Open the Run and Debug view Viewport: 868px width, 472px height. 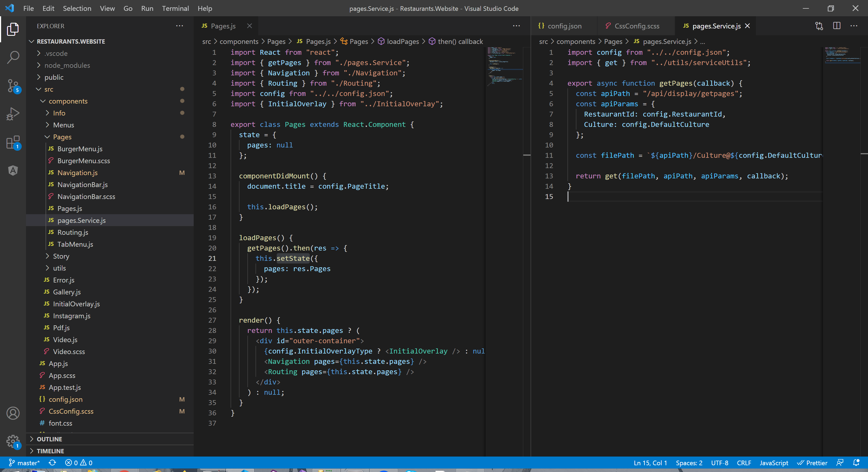[x=13, y=114]
